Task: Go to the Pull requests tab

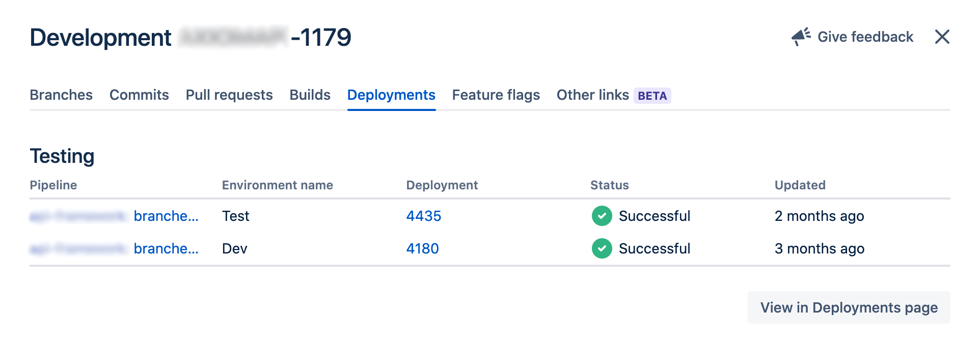Action: click(x=229, y=95)
